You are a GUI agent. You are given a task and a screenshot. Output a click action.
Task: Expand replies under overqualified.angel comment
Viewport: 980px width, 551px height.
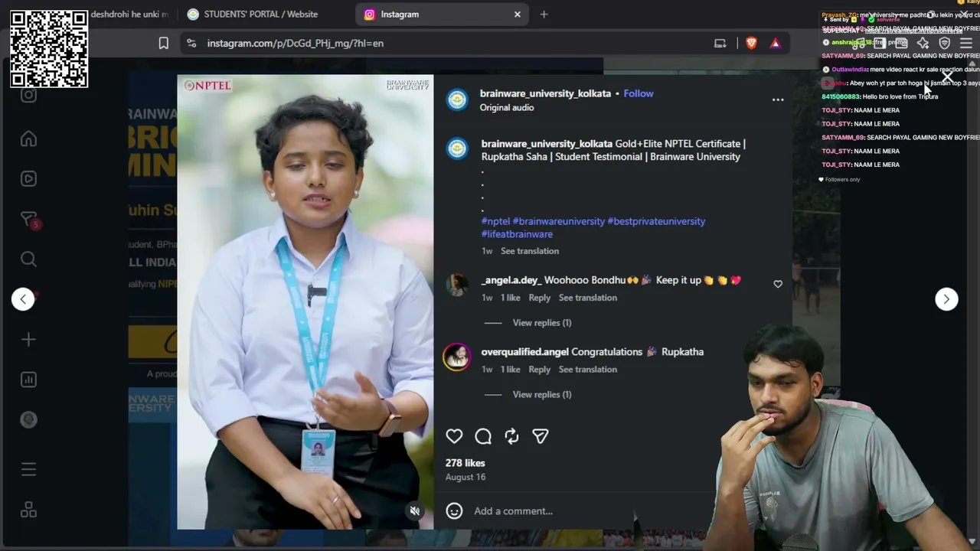coord(542,395)
